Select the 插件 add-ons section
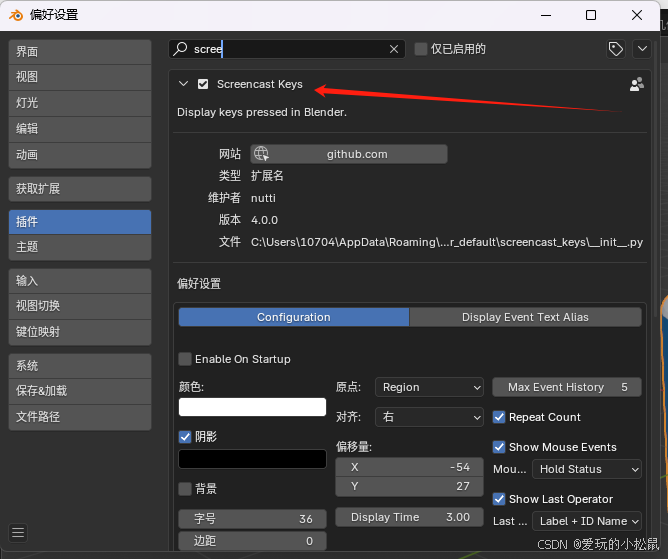Viewport: 668px width, 559px height. coord(80,222)
